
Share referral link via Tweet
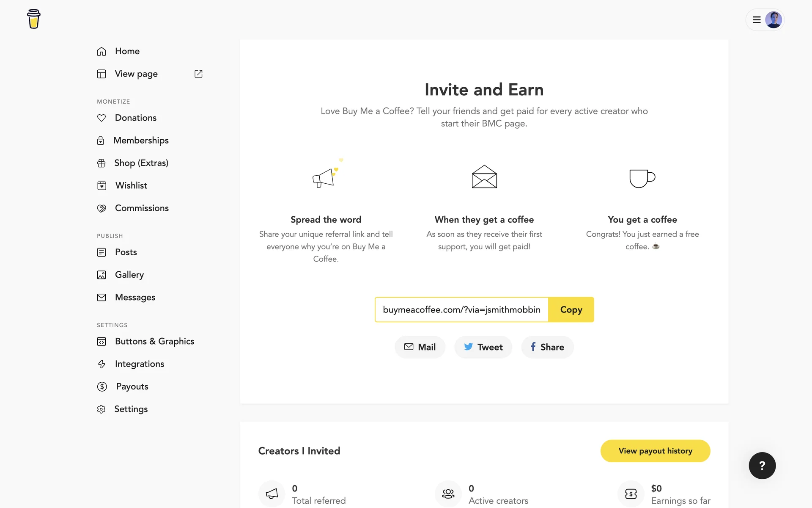[483, 347]
